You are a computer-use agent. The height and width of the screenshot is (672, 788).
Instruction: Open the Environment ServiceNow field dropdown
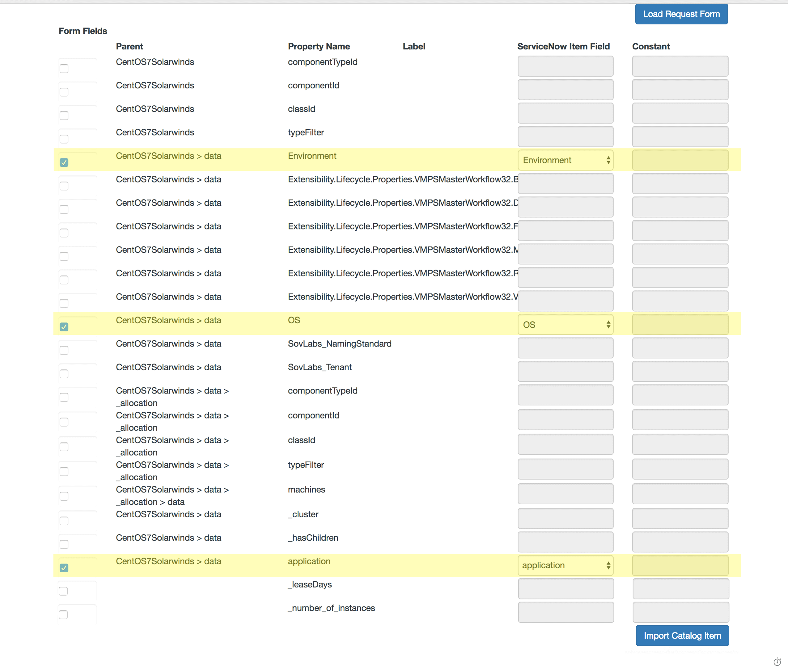tap(565, 160)
